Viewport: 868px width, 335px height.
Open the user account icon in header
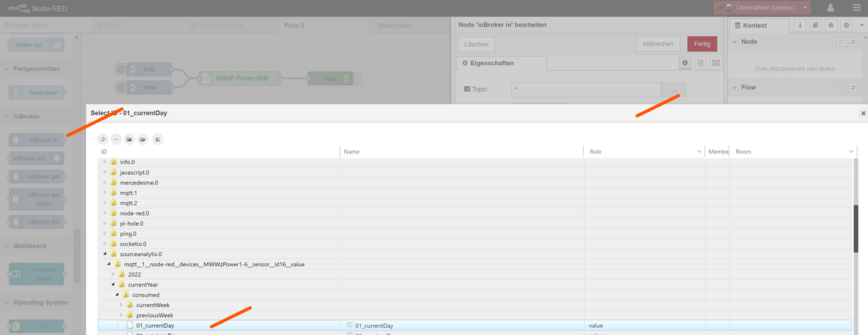(830, 8)
